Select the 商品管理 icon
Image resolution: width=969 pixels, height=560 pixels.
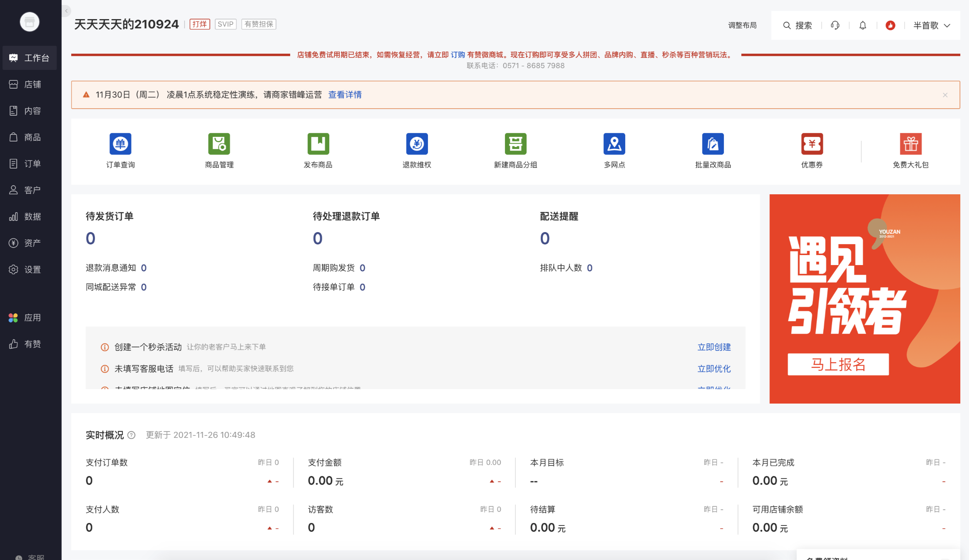(219, 144)
